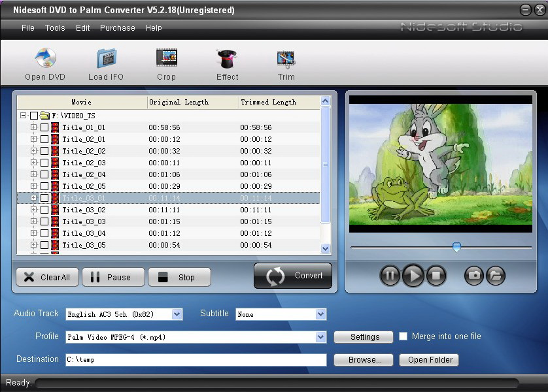
Task: Expand the Title_03_02 node
Action: [x=33, y=210]
